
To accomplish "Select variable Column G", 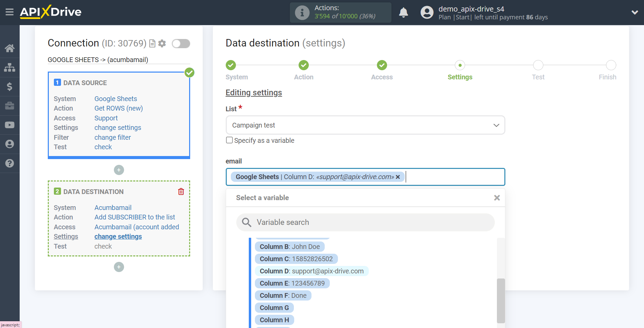I will click(x=274, y=308).
